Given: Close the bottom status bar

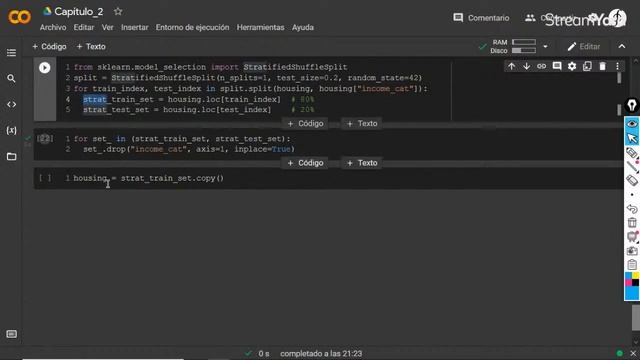Looking at the screenshot, I should [633, 353].
